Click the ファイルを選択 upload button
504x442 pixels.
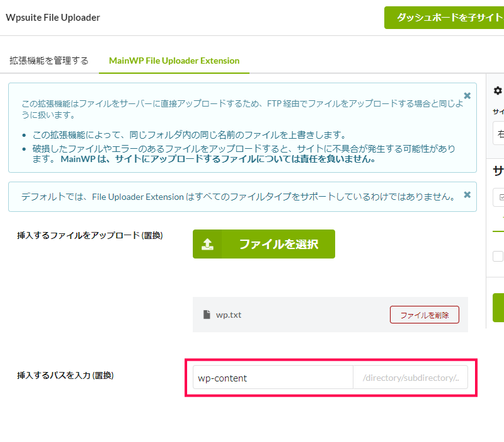[x=264, y=244]
